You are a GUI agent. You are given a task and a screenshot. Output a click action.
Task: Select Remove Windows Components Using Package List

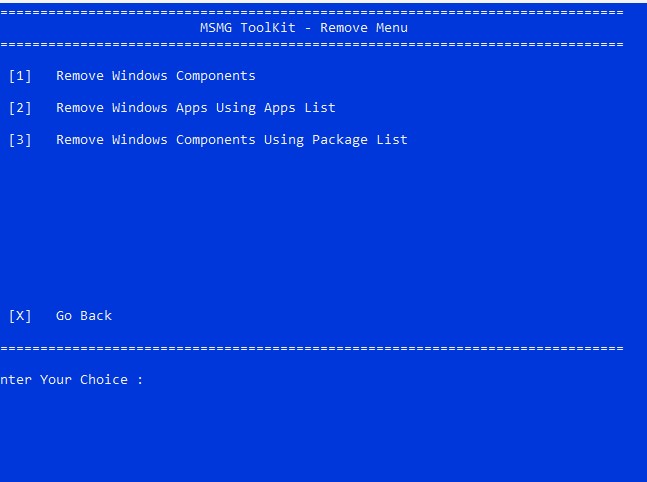(x=231, y=140)
